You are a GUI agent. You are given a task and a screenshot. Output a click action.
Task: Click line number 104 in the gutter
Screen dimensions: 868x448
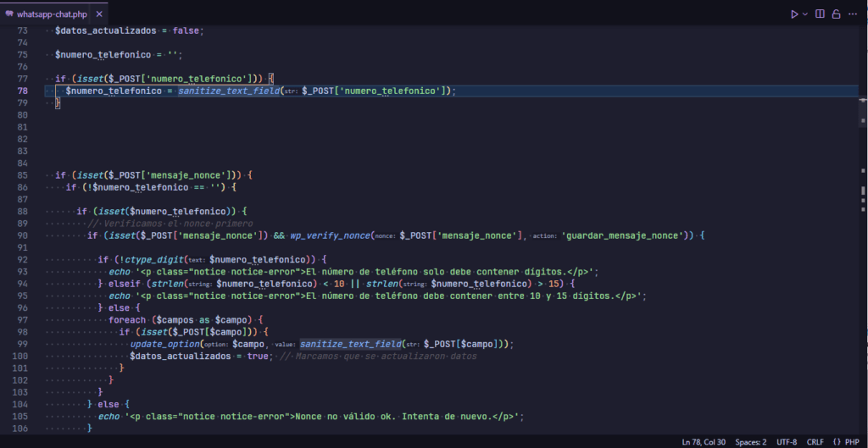point(20,404)
